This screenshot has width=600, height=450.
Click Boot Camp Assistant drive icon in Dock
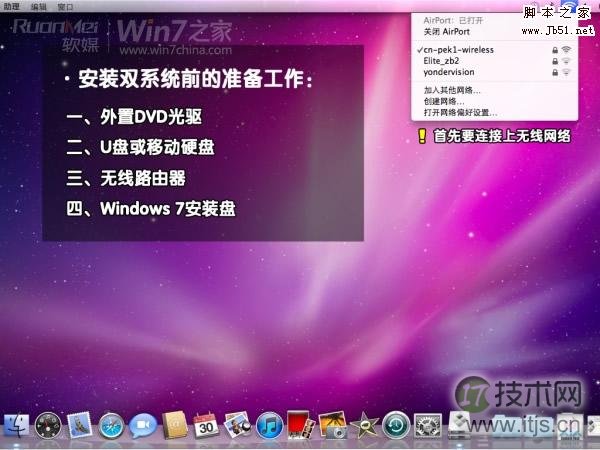point(460,425)
